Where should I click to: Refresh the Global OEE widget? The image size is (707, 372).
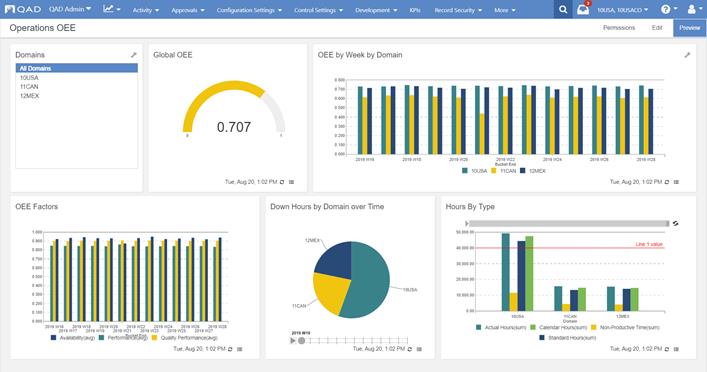click(282, 182)
